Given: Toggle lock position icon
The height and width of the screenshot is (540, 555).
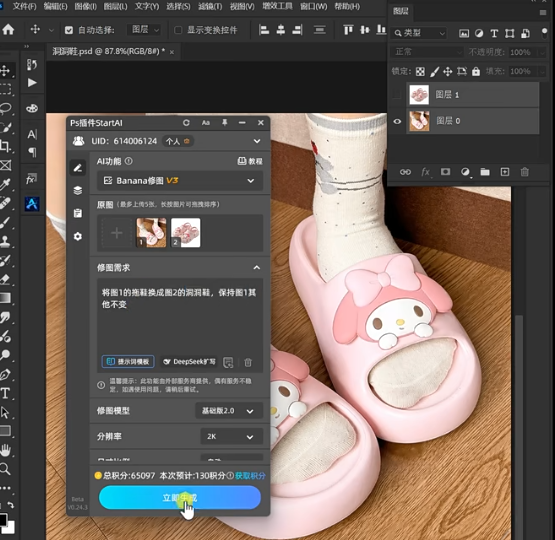Looking at the screenshot, I should click(x=448, y=72).
